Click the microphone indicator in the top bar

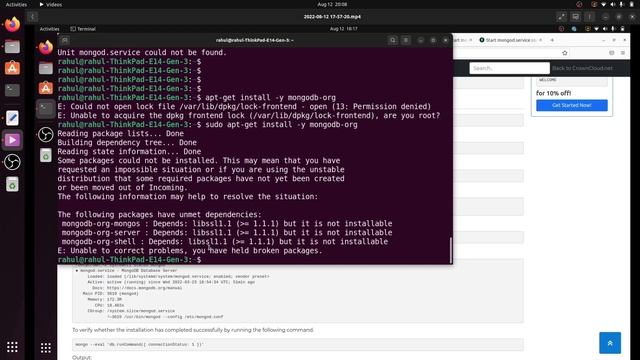pyautogui.click(x=621, y=4)
